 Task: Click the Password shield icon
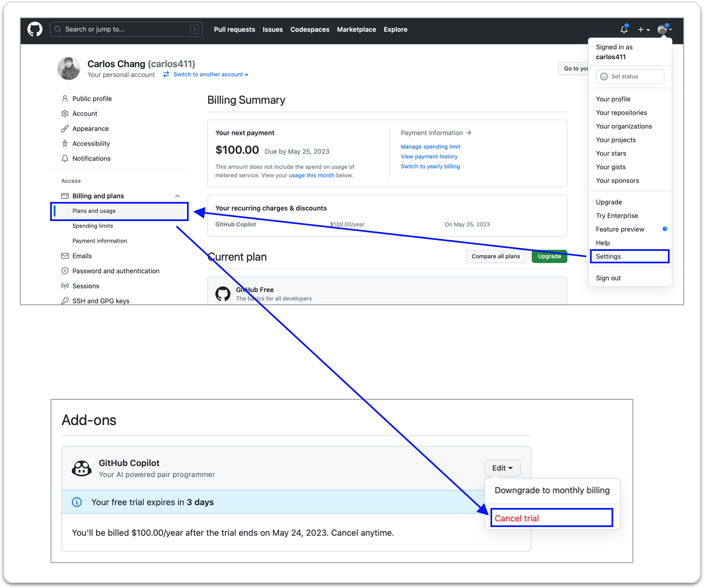click(65, 271)
